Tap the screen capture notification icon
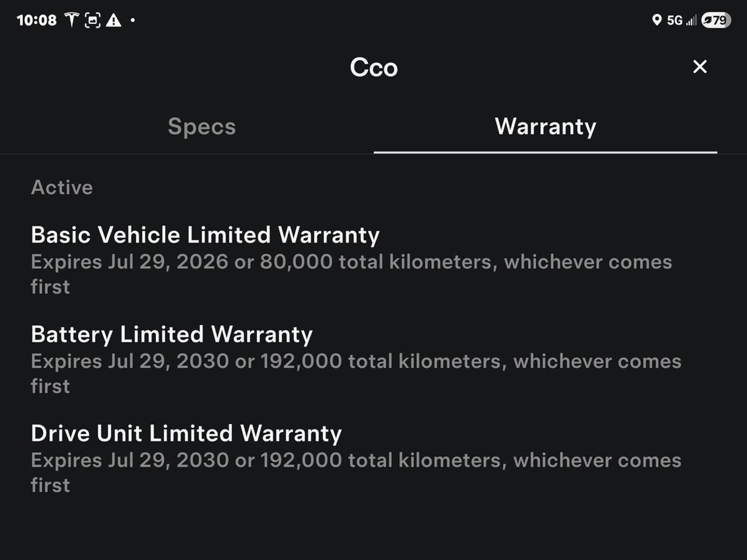The width and height of the screenshot is (747, 560). point(92,20)
